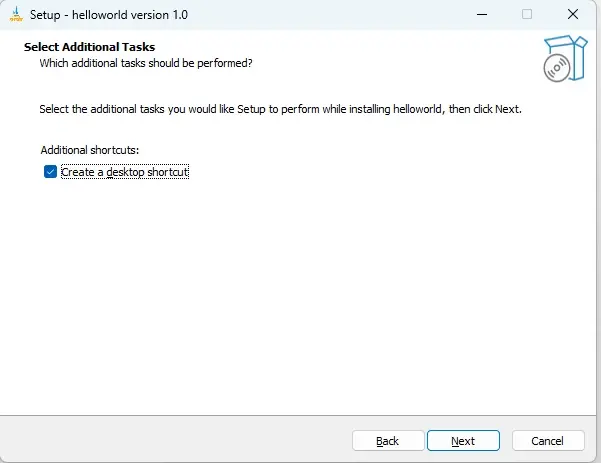Click the empty white area below the checkbox

[297, 295]
